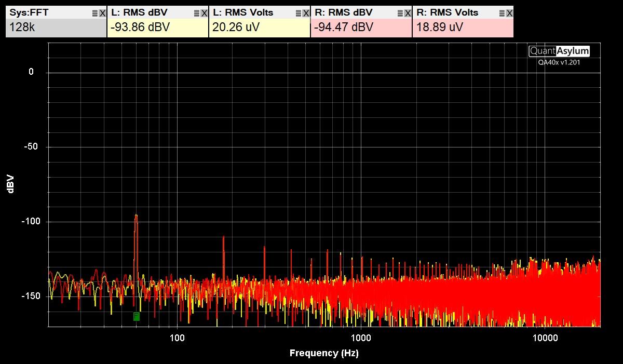623x364 pixels.
Task: Click the QuantAsylum logo
Action: tap(559, 51)
